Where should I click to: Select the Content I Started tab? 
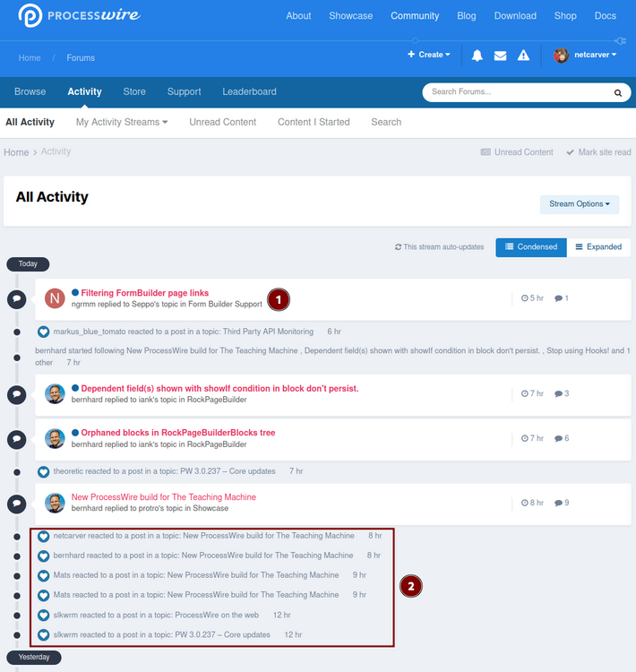[x=314, y=122]
